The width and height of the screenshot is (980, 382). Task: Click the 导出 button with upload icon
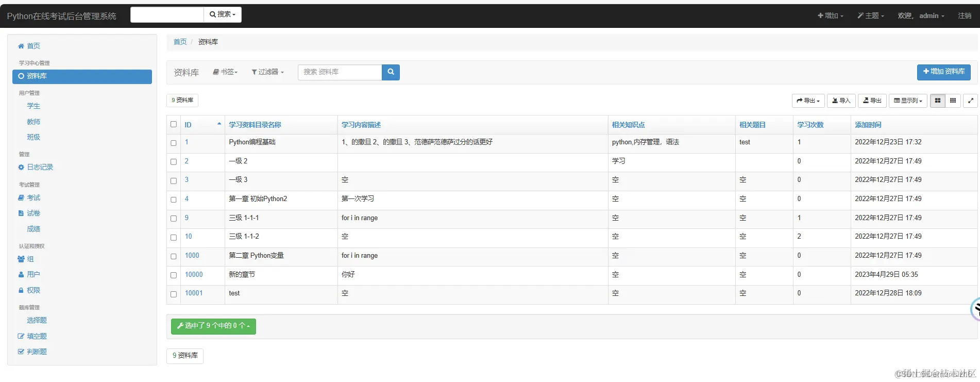click(872, 101)
